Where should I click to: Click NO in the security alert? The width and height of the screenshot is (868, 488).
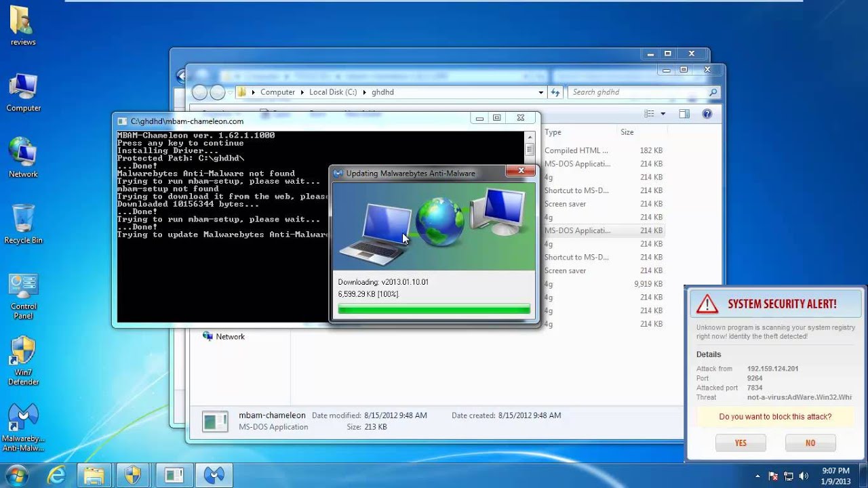pos(810,443)
